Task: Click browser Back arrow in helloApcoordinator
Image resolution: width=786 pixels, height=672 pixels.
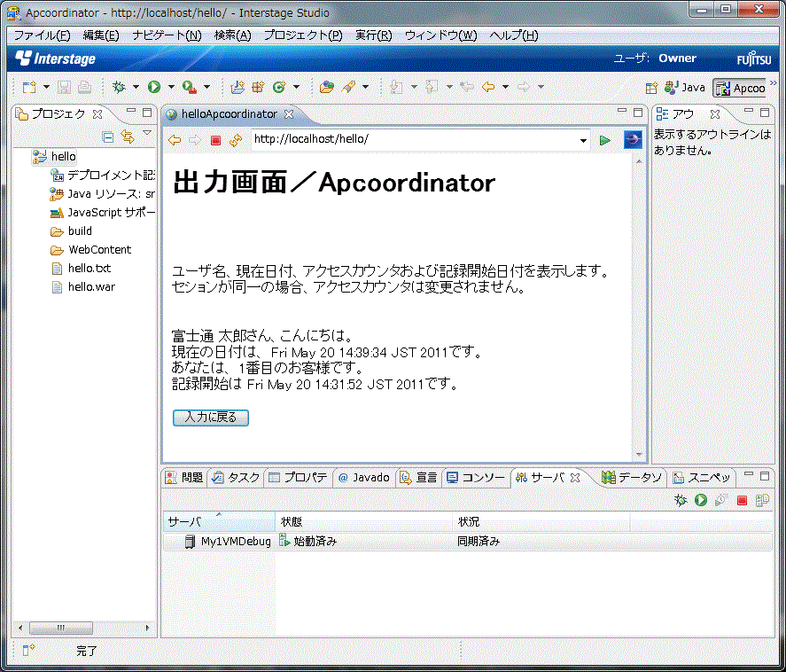Action: click(x=175, y=140)
